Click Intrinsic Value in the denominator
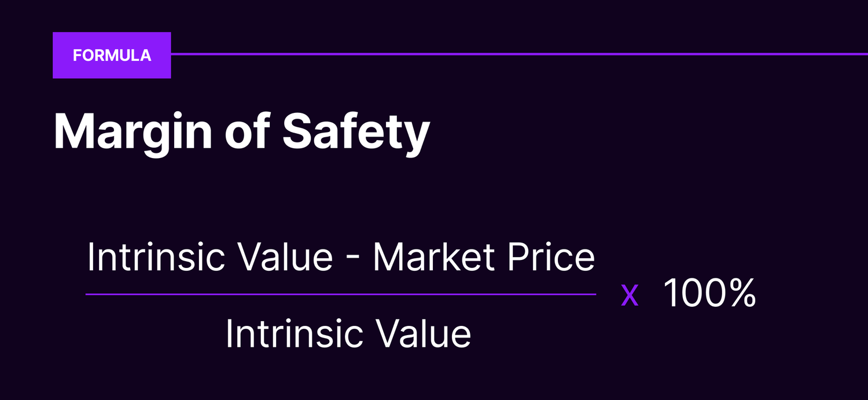This screenshot has height=400, width=868. [x=348, y=334]
